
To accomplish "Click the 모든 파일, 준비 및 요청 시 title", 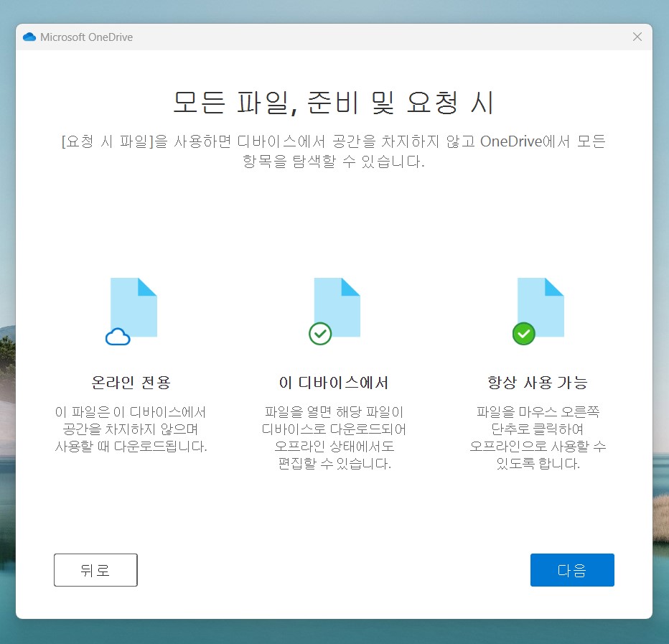I will click(x=334, y=103).
